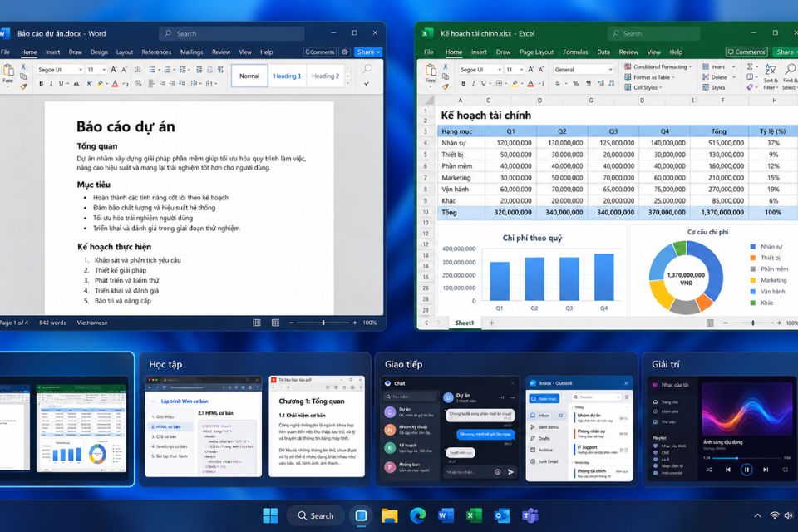The height and width of the screenshot is (532, 798).
Task: Toggle shuffle in the music player
Action: [709, 470]
